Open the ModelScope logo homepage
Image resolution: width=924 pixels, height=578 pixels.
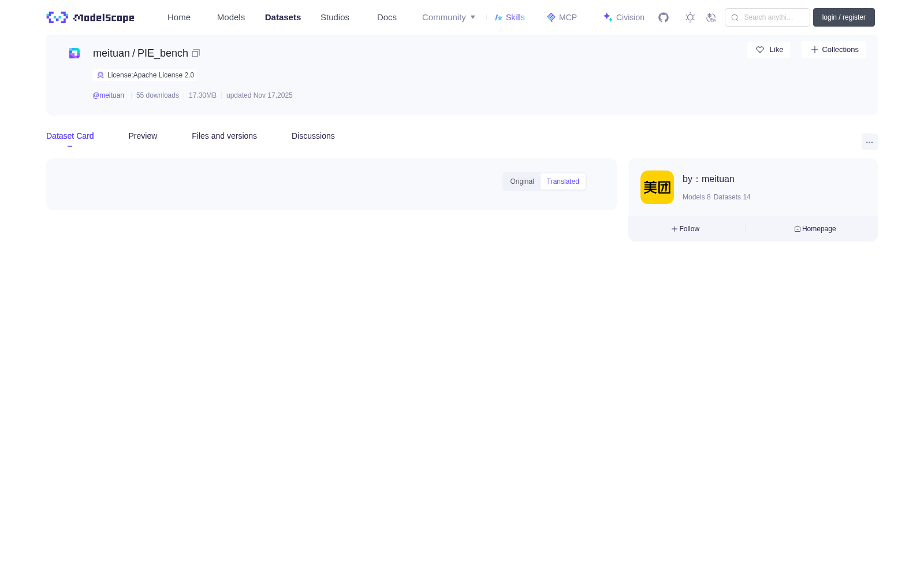pyautogui.click(x=90, y=17)
